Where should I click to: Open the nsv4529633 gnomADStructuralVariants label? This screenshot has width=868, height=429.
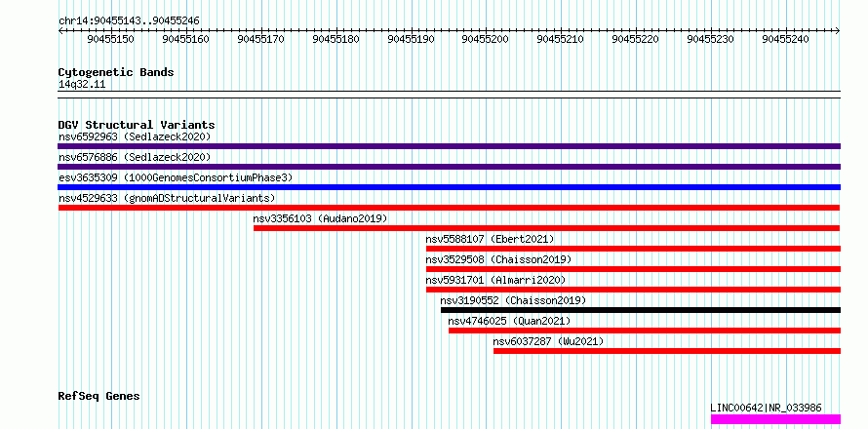click(167, 198)
